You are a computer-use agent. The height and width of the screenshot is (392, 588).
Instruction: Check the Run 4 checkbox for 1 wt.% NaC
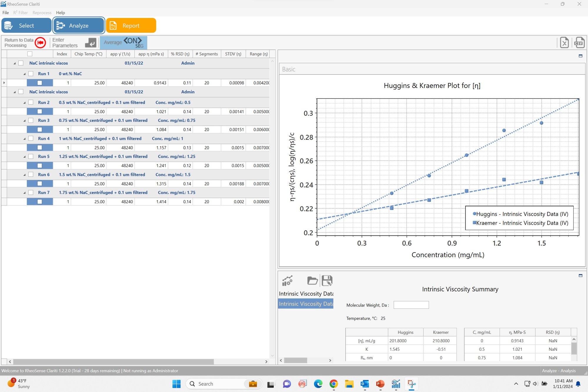31,138
